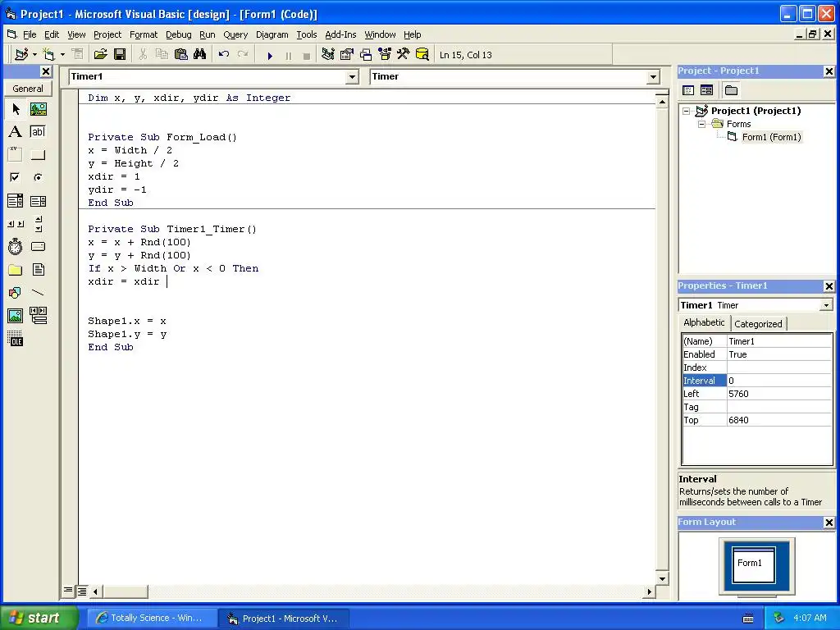Select the OptionButton control tool
This screenshot has height=630, width=840.
tap(38, 177)
